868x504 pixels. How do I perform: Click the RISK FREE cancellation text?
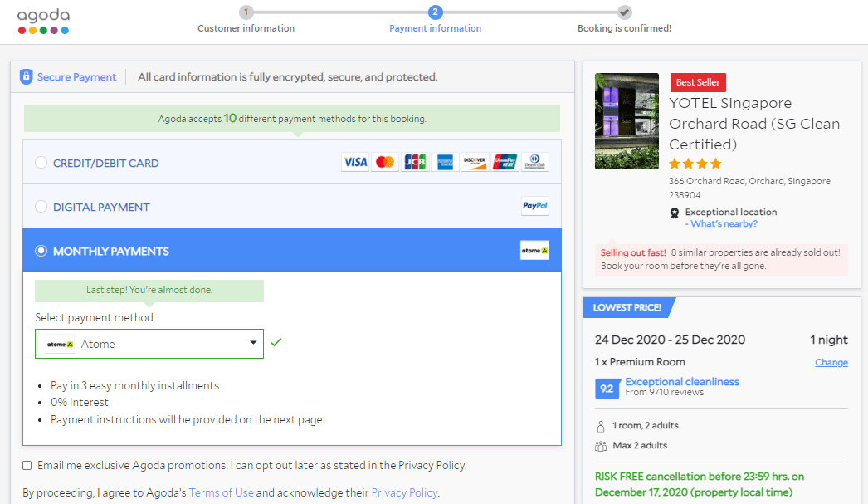700,484
